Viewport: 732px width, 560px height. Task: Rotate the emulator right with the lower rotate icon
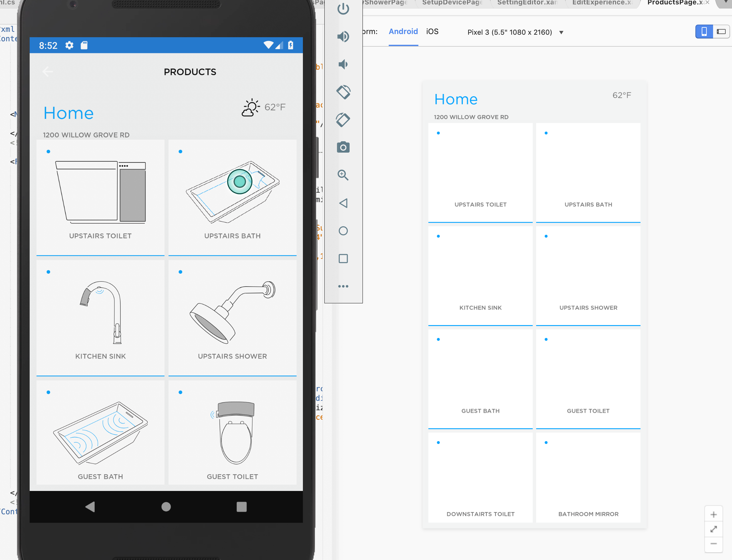pos(343,120)
